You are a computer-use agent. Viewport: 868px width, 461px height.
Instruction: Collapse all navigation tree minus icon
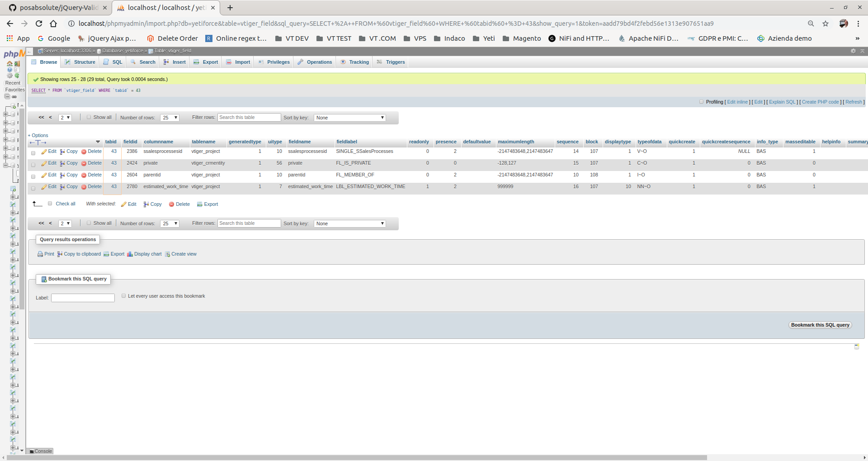tap(7, 96)
